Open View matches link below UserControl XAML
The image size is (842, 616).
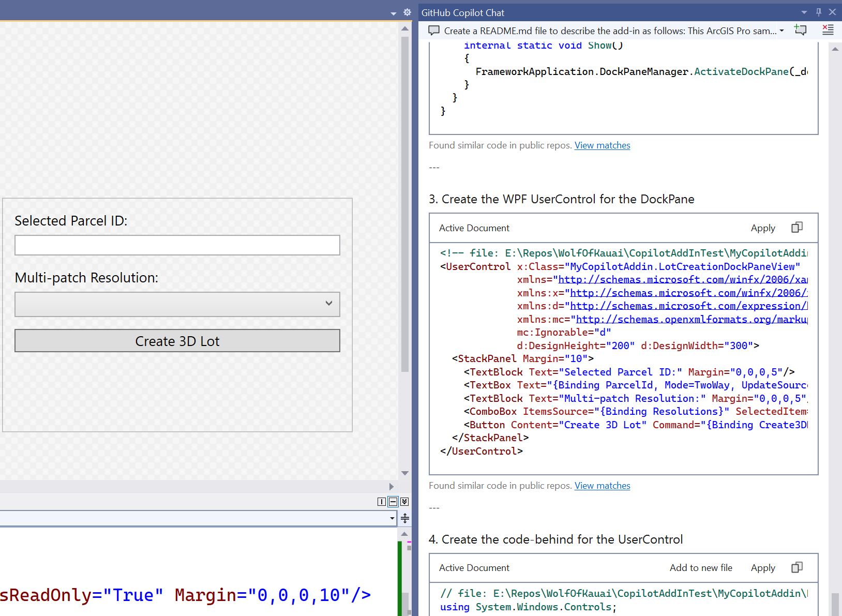pos(602,486)
